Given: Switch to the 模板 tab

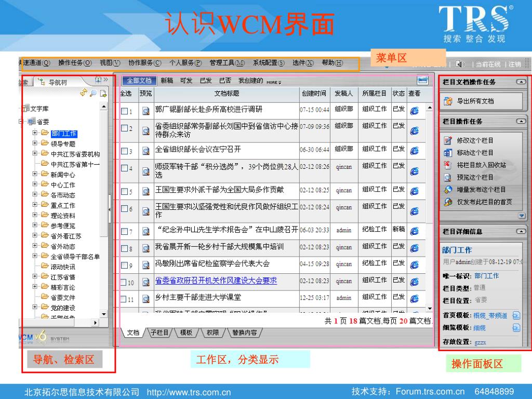Looking at the screenshot, I should coord(186,332).
